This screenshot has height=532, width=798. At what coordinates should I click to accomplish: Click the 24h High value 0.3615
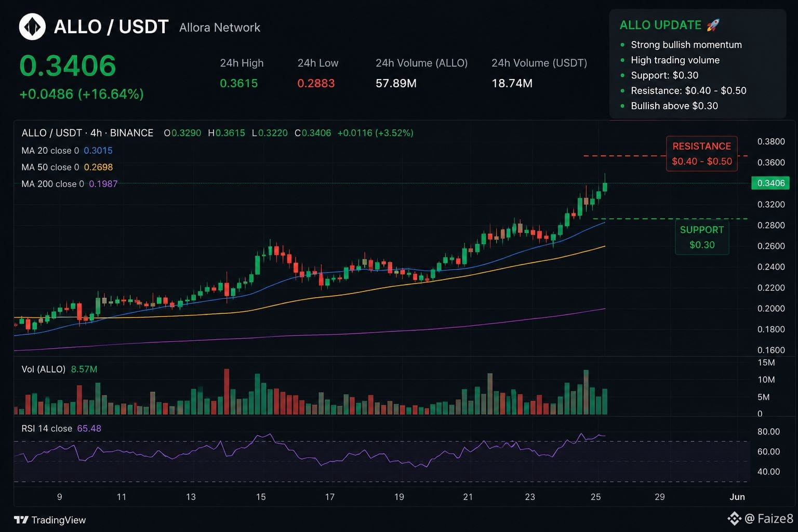coord(238,83)
